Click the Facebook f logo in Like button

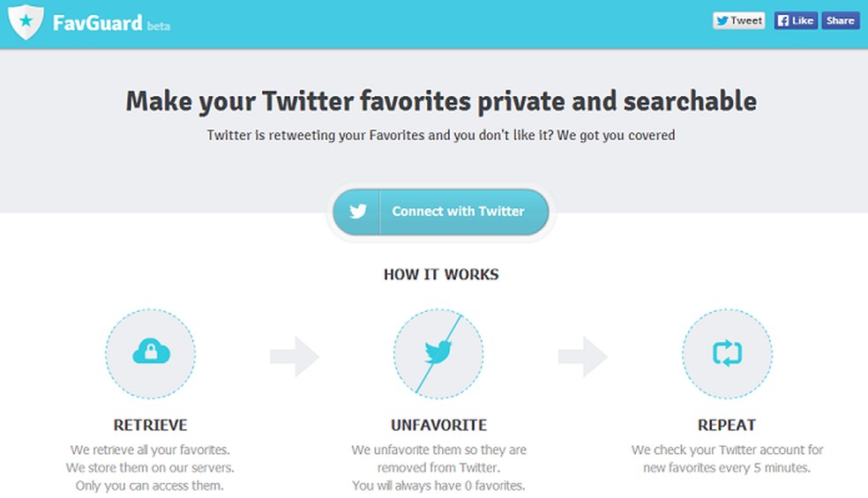click(782, 20)
